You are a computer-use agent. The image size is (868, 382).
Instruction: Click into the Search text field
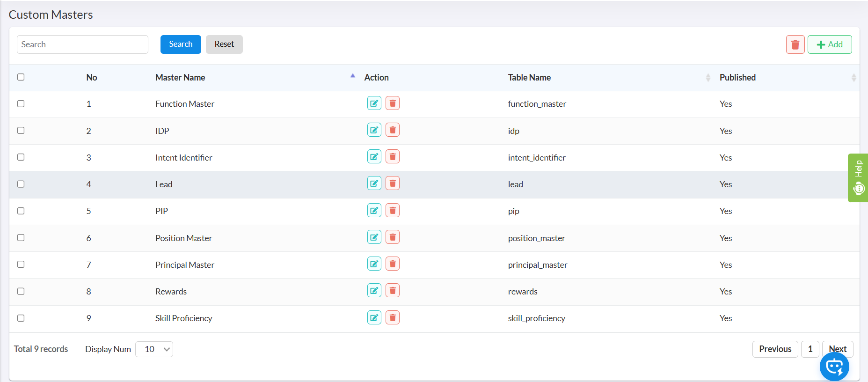pos(82,44)
